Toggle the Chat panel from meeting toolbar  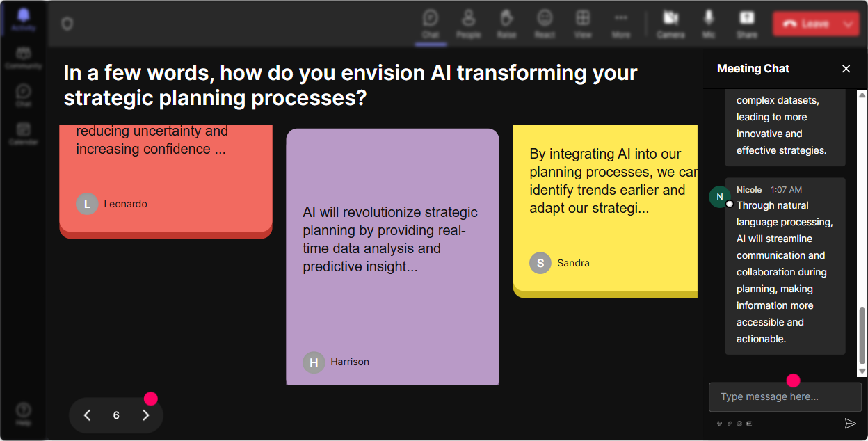coord(431,23)
